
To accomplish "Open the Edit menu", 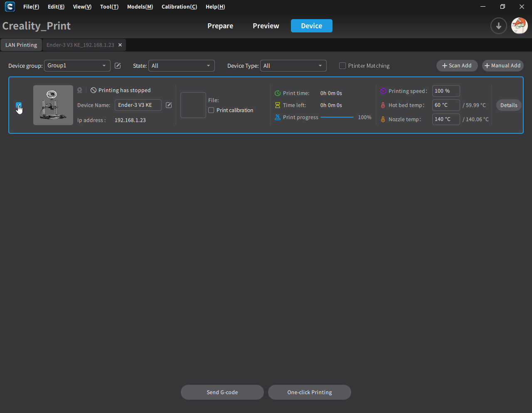I will point(56,7).
